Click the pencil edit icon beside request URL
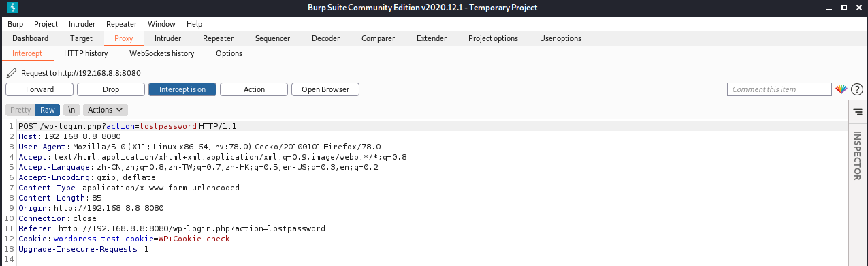This screenshot has width=868, height=266. [11, 73]
